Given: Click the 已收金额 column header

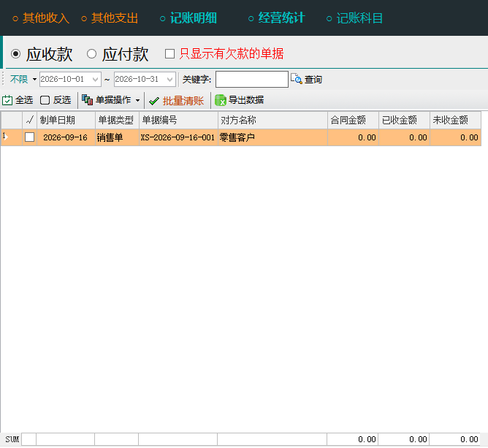Looking at the screenshot, I should [404, 120].
